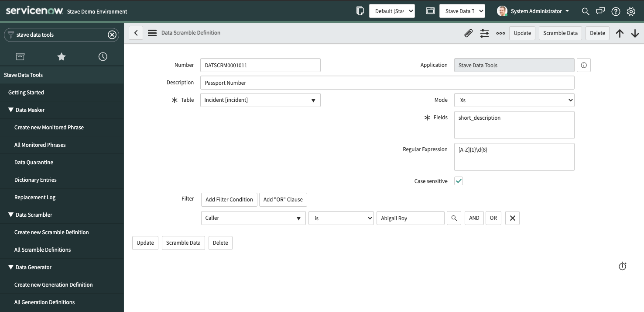Go to the previous record with up arrow
The image size is (644, 312).
point(620,33)
